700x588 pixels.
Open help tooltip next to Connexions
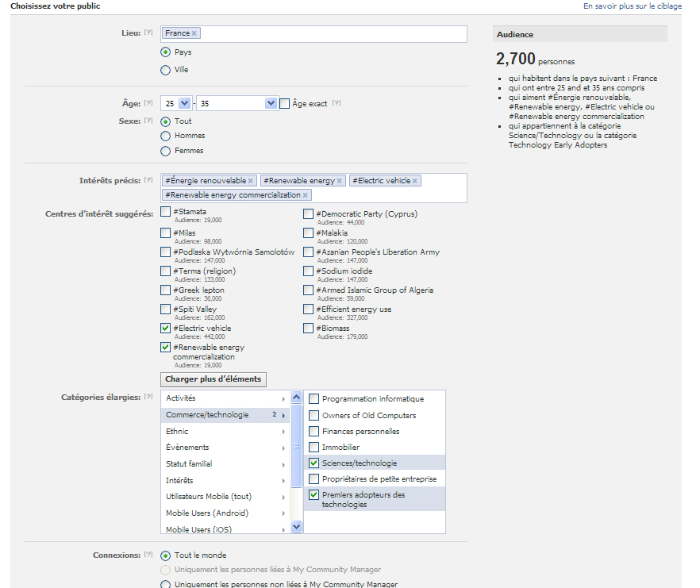coord(148,555)
